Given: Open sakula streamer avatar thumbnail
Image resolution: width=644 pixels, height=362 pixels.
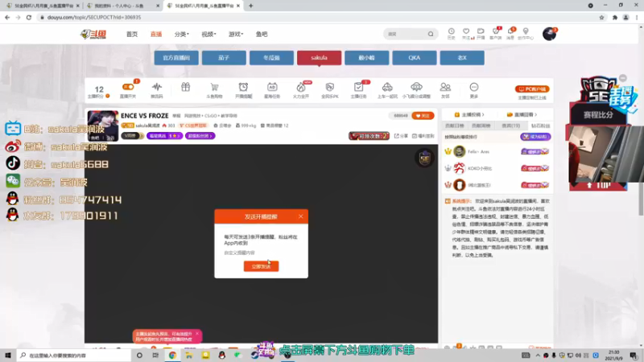Looking at the screenshot, I should point(103,125).
